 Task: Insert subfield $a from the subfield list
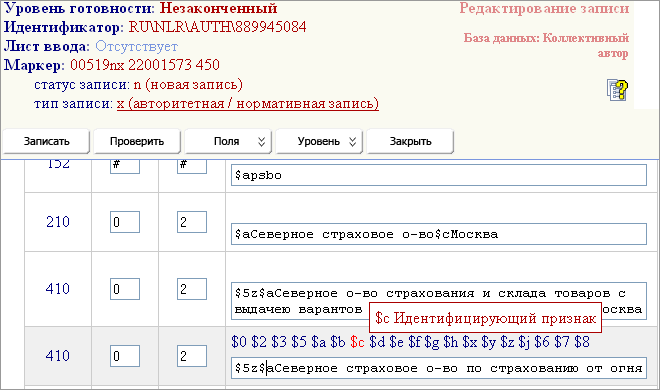pos(319,342)
